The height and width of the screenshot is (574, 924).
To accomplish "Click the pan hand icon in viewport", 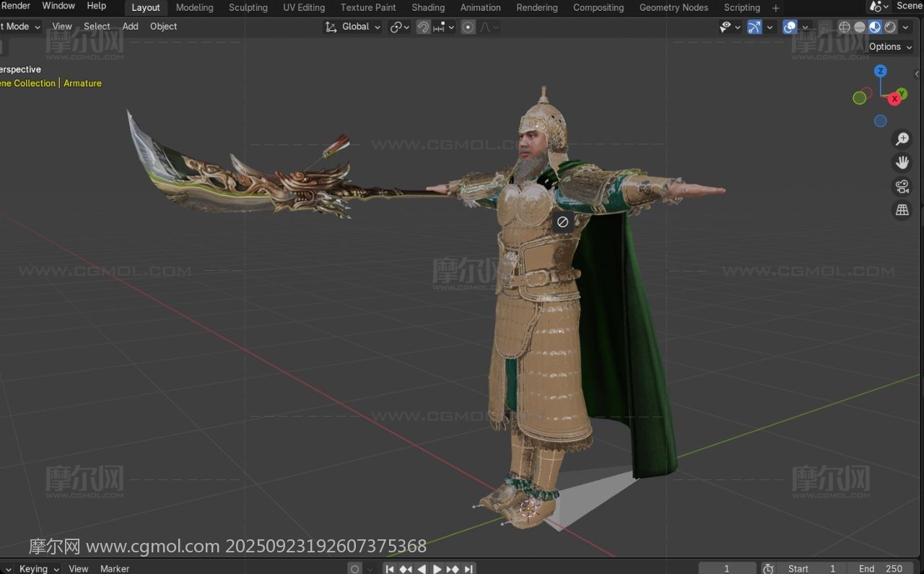I will click(902, 162).
